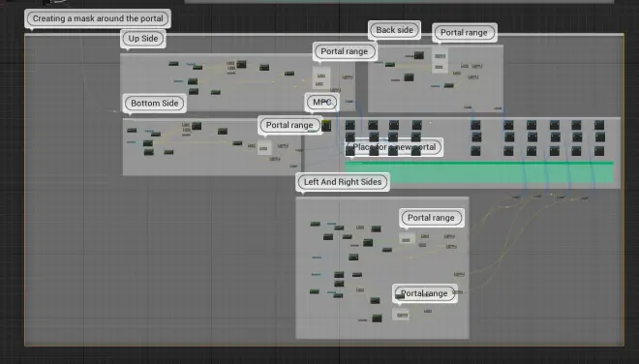Click the "Portal range" bubble in Bottom Side group

pyautogui.click(x=289, y=125)
